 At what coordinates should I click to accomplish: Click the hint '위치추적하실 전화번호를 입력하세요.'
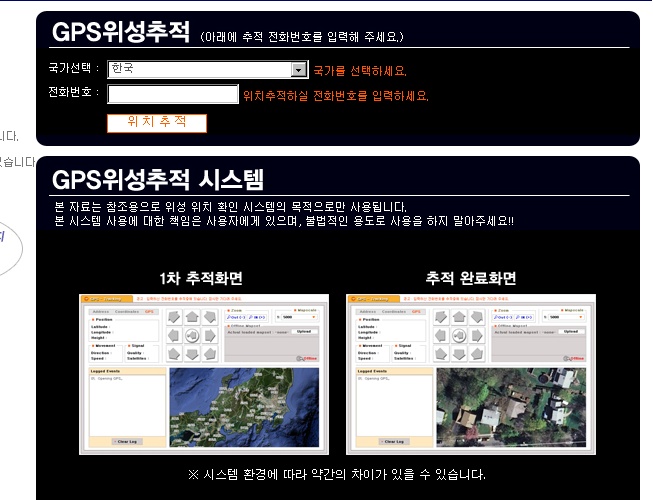(x=336, y=96)
